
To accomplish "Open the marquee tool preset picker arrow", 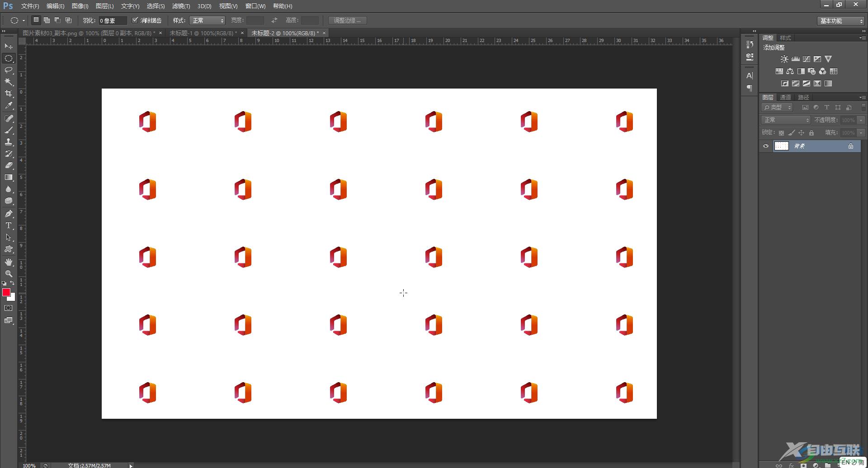I will click(24, 20).
